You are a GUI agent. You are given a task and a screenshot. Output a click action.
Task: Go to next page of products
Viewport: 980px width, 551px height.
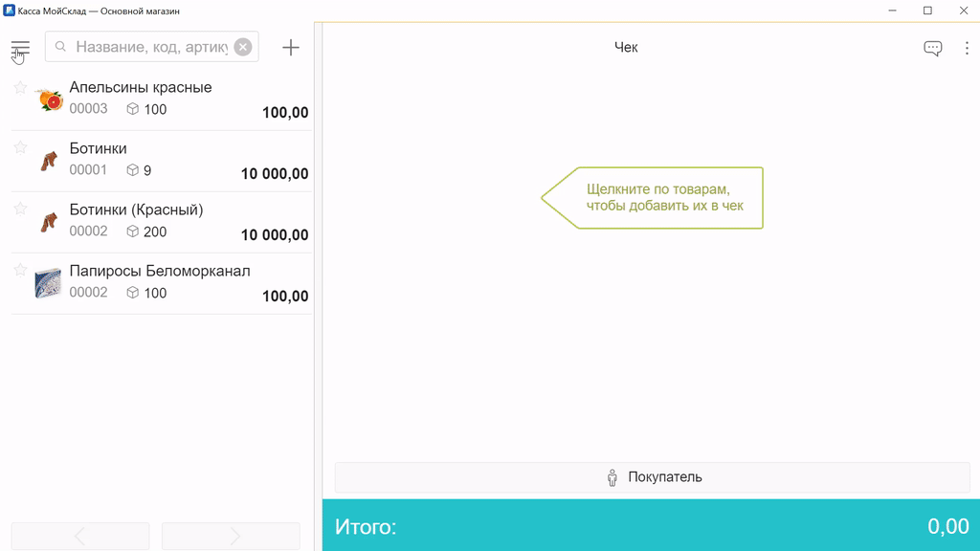click(231, 537)
